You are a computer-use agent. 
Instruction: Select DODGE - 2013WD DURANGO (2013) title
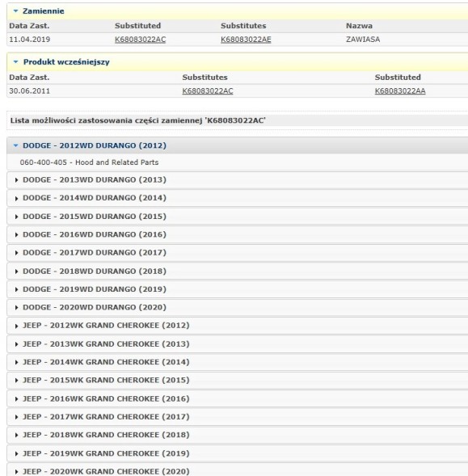tap(95, 179)
